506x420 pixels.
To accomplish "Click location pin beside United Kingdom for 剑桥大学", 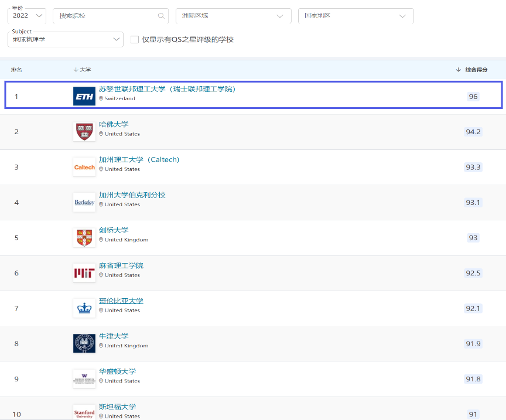I will [x=101, y=240].
